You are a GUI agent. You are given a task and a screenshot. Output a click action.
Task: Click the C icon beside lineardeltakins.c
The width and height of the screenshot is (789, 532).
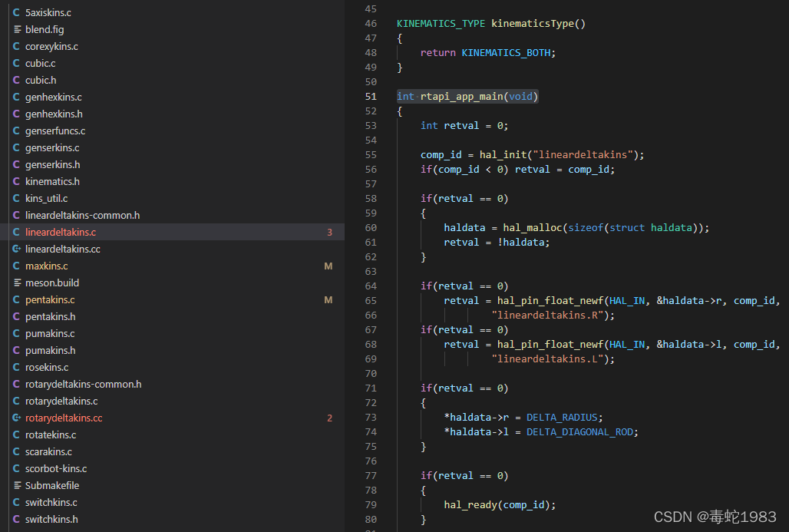17,232
